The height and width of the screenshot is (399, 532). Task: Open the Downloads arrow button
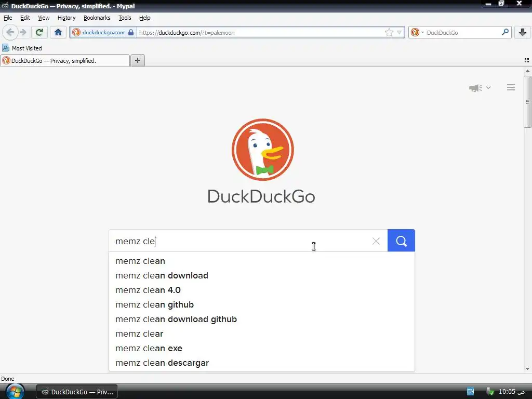pos(523,33)
